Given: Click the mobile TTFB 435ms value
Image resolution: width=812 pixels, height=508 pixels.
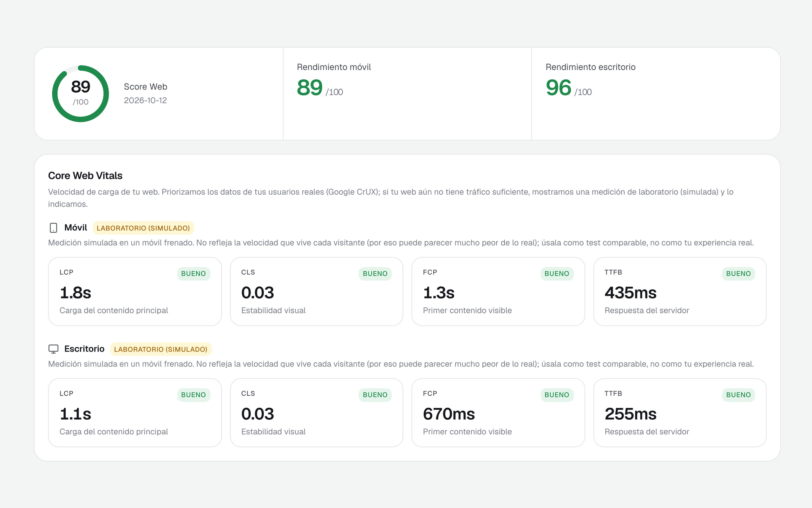Looking at the screenshot, I should tap(631, 293).
